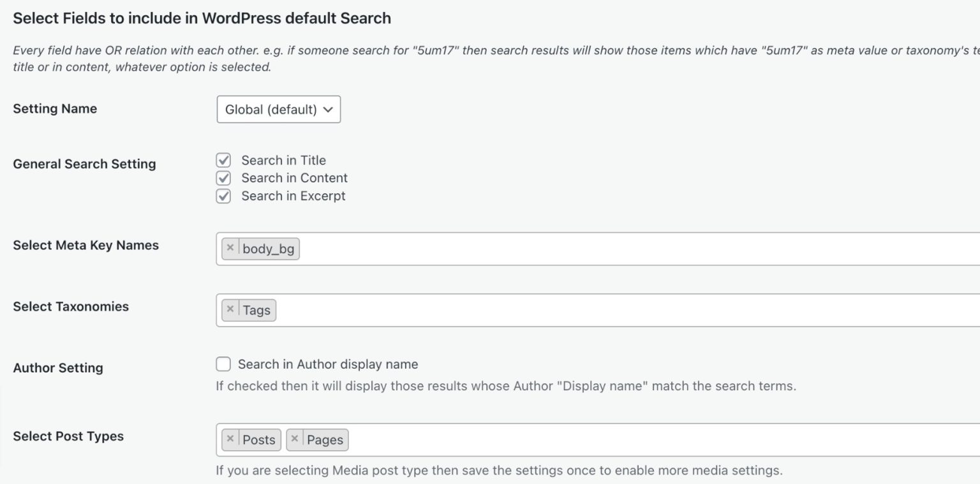The width and height of the screenshot is (980, 484).
Task: Remove Pages from selected post types
Action: (x=294, y=439)
